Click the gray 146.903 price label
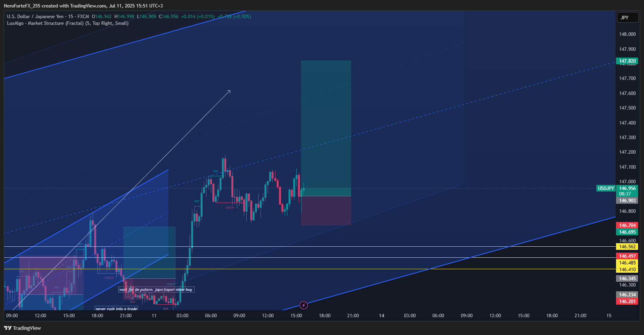The image size is (644, 335). (627, 201)
